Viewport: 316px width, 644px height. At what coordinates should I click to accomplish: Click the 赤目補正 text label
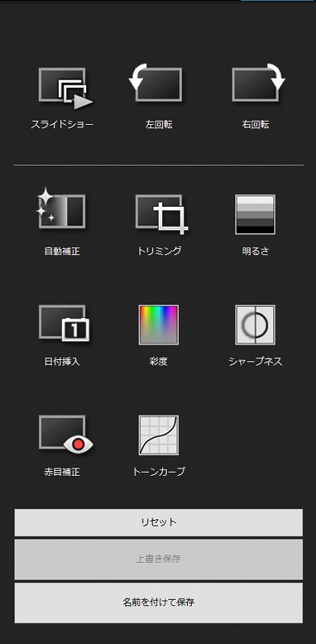(62, 472)
